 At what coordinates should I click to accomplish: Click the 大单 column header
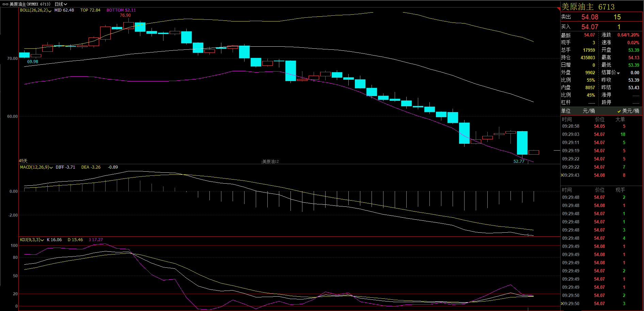(620, 120)
